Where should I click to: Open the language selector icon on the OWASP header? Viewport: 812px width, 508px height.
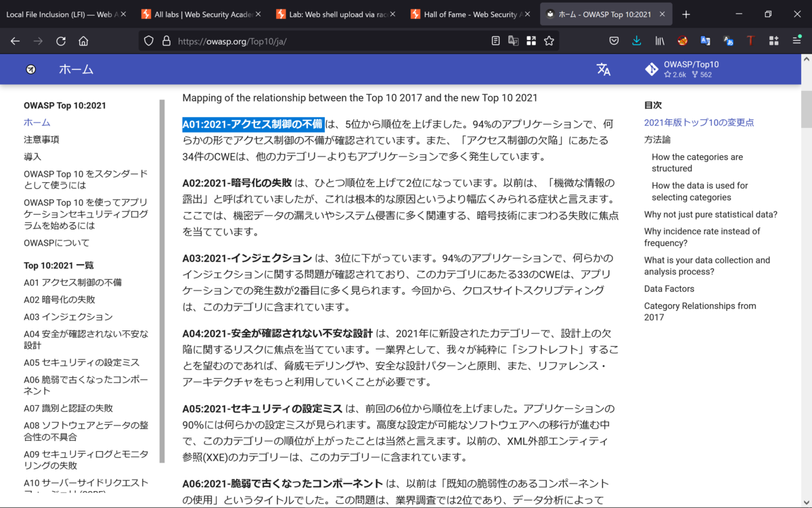pyautogui.click(x=603, y=69)
